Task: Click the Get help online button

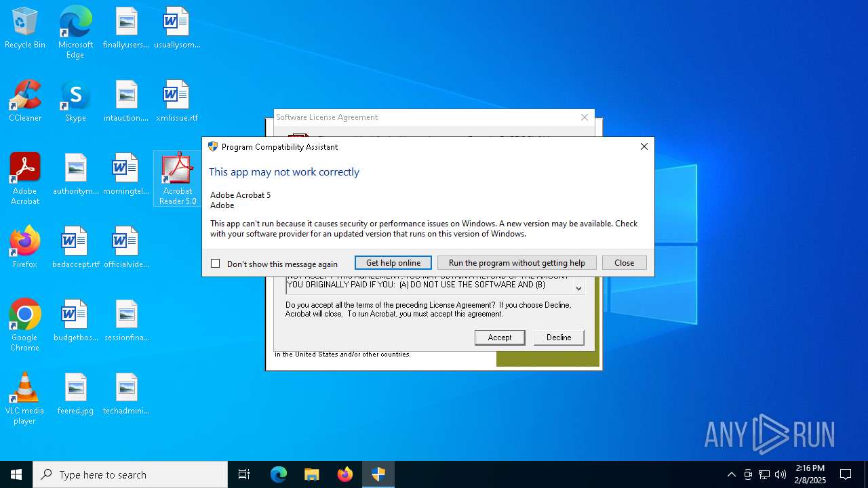Action: tap(393, 263)
